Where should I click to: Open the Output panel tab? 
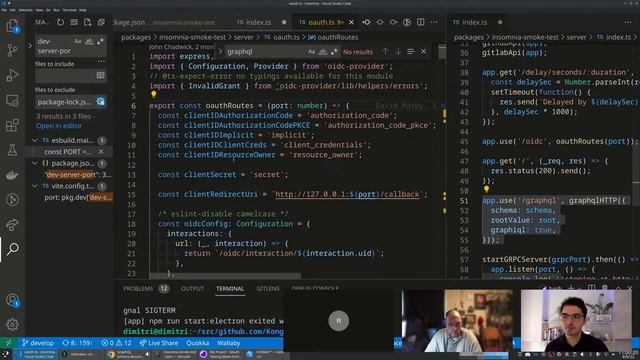(x=192, y=289)
